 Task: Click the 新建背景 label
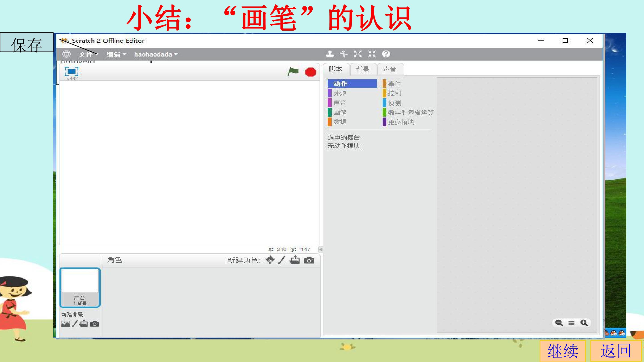click(72, 315)
